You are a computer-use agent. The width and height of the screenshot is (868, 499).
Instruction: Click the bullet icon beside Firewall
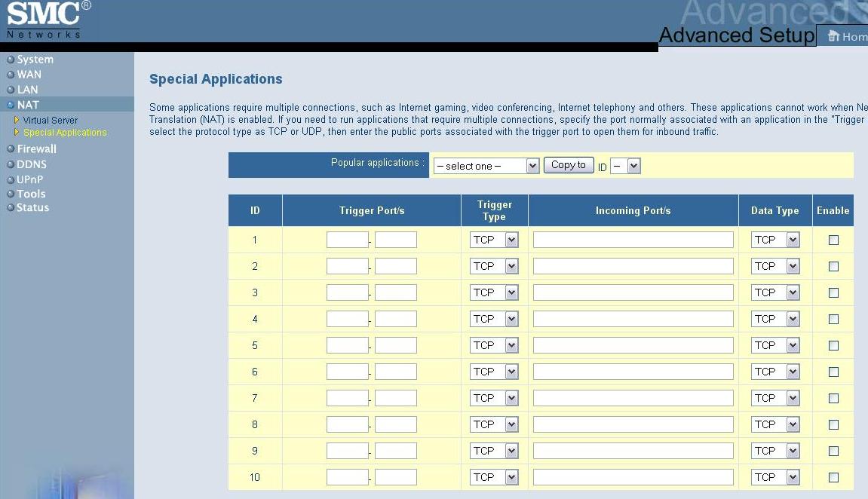click(11, 148)
